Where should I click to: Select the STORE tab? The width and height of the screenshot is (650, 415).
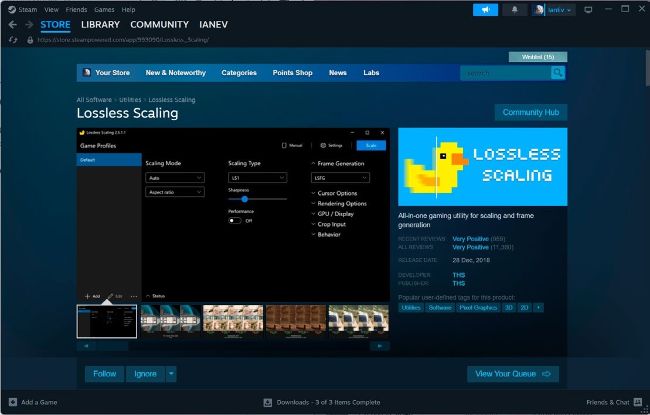pyautogui.click(x=55, y=24)
